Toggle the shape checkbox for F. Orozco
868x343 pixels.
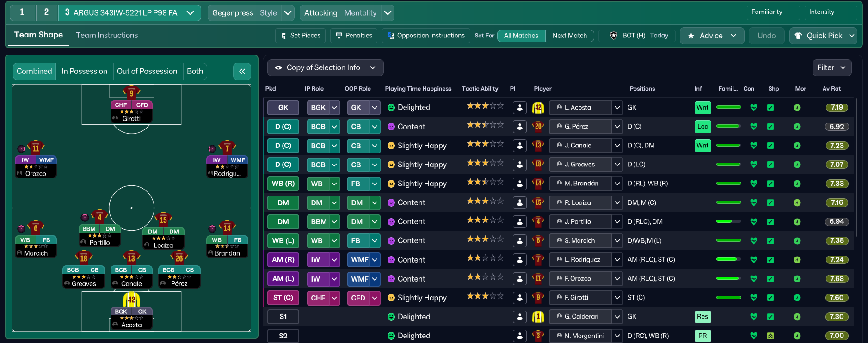(x=770, y=279)
